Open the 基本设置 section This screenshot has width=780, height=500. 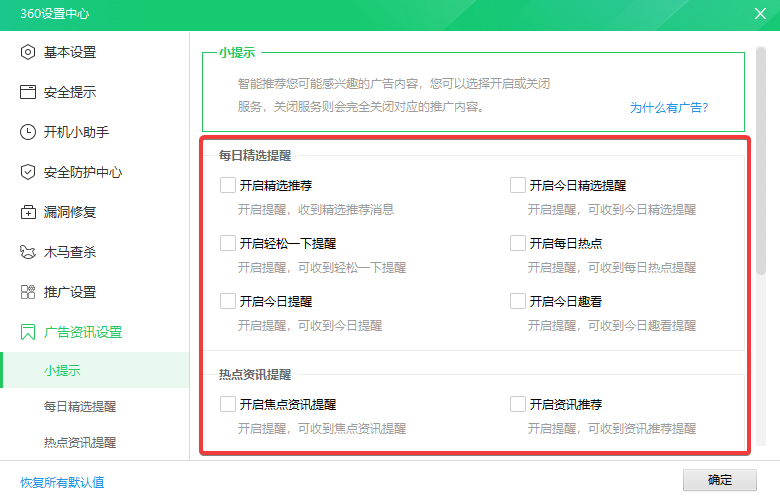point(70,52)
